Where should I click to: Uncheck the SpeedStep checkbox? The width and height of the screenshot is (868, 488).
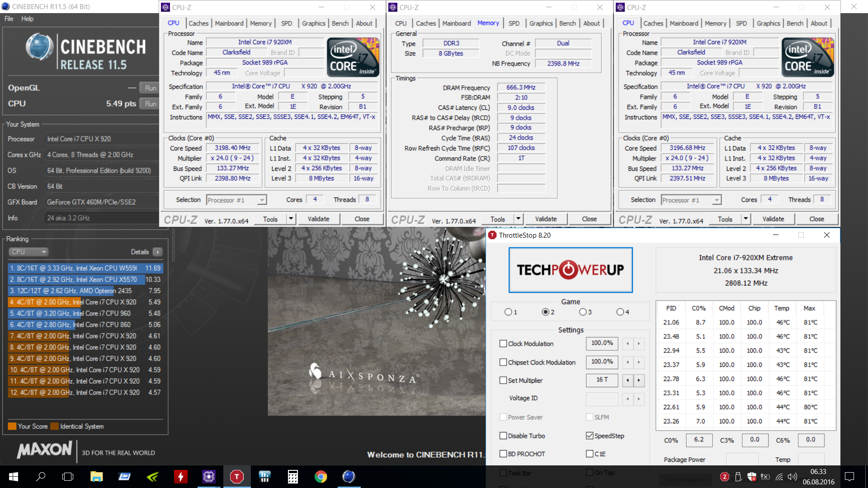590,436
